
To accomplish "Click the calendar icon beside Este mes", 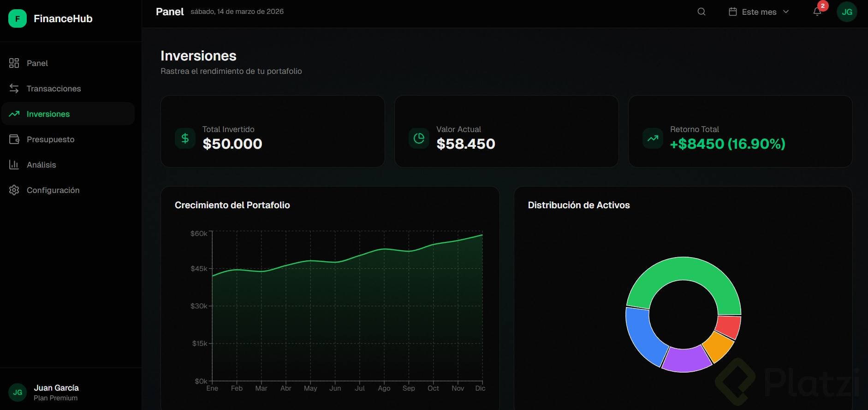I will pos(732,12).
